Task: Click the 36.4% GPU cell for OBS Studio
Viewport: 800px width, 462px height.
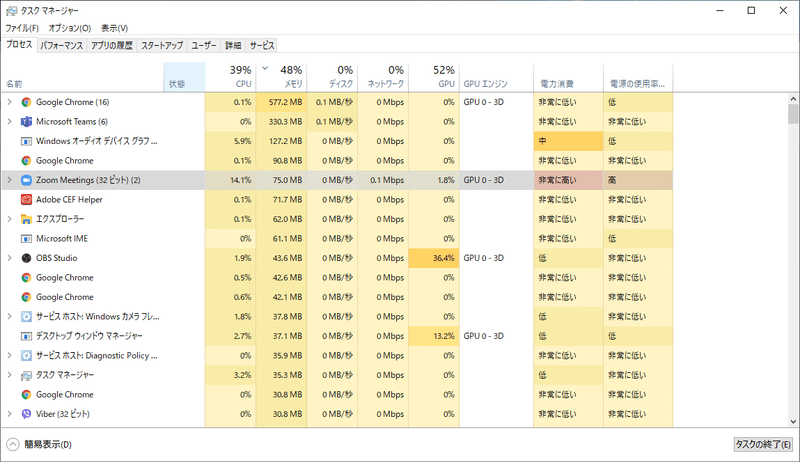Action: click(434, 258)
